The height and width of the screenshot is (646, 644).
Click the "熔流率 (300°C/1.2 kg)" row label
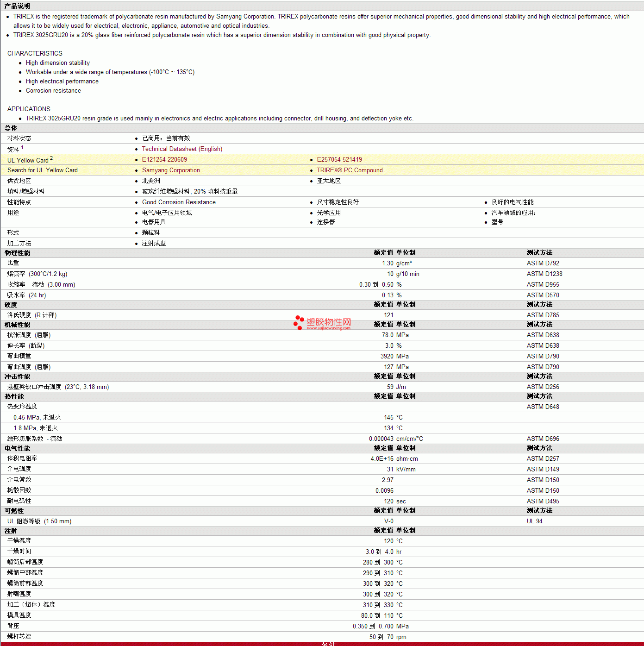[37, 274]
